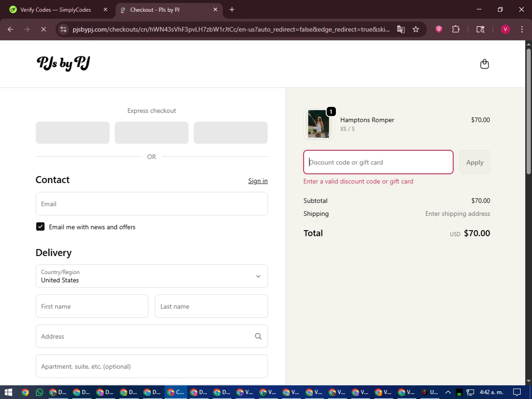Click the first express checkout button
This screenshot has height=399, width=532.
(73, 133)
